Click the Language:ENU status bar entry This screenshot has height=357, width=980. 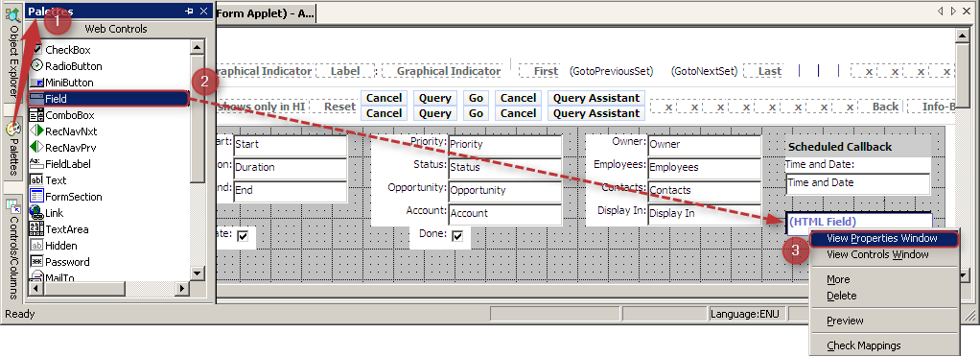748,314
